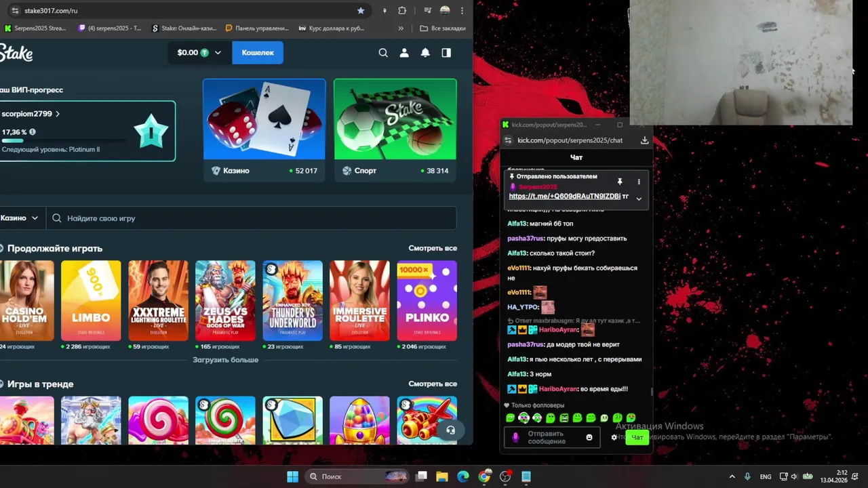The image size is (868, 488).
Task: Open Chrome from taskbar
Action: point(484,476)
